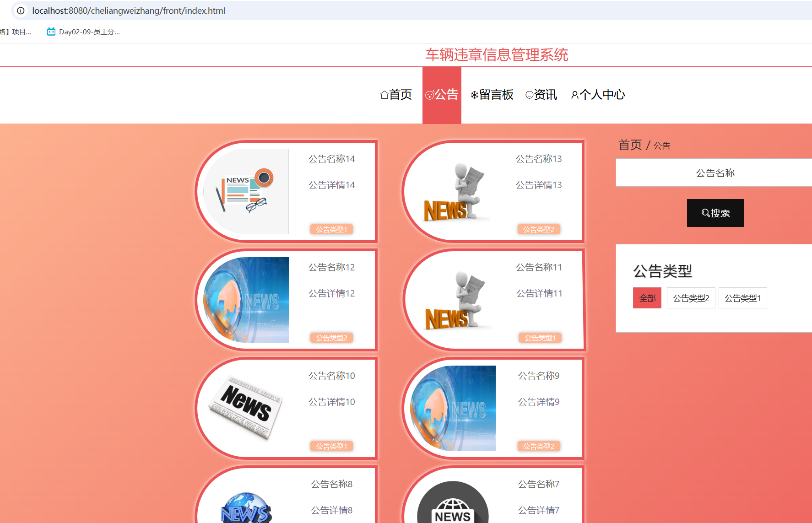The height and width of the screenshot is (523, 812).
Task: Open the 项目 bookmark
Action: tap(16, 32)
